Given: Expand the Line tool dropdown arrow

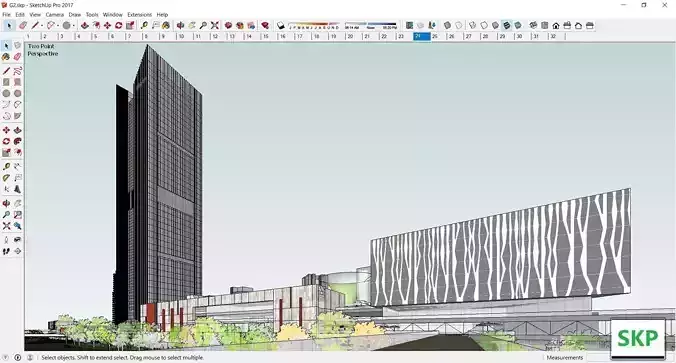Looking at the screenshot, I should [x=42, y=26].
